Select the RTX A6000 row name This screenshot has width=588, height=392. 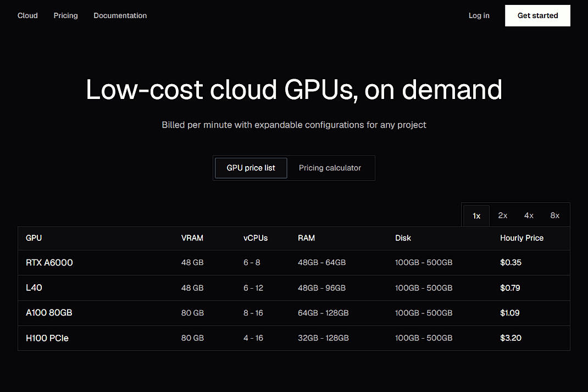pos(49,263)
